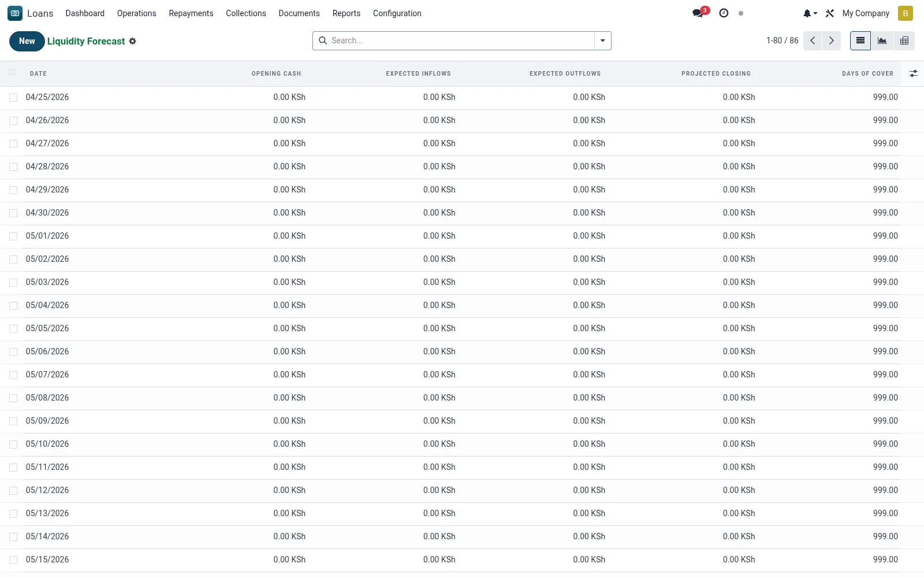Create a New forecast record
924x578 pixels.
pos(27,41)
